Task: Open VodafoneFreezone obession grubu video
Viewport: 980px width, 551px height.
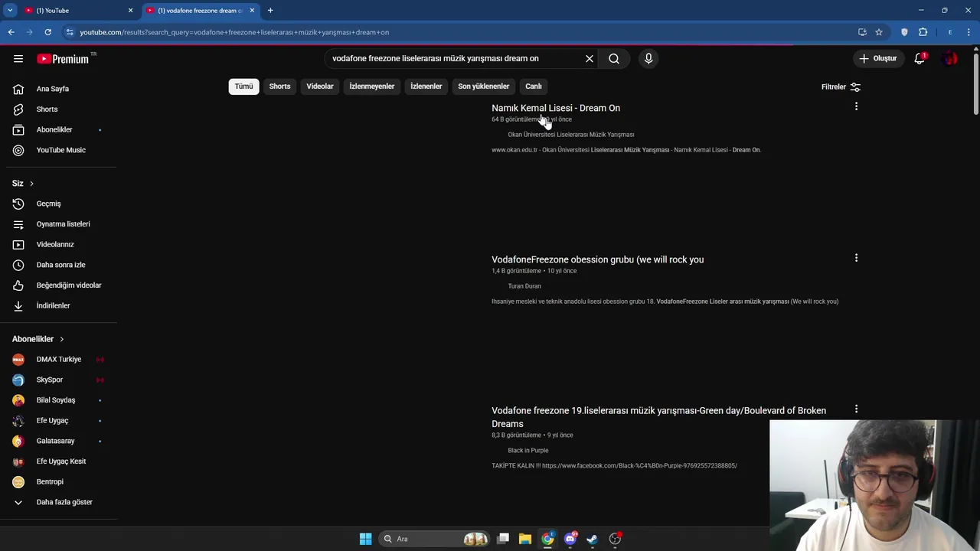Action: click(597, 259)
